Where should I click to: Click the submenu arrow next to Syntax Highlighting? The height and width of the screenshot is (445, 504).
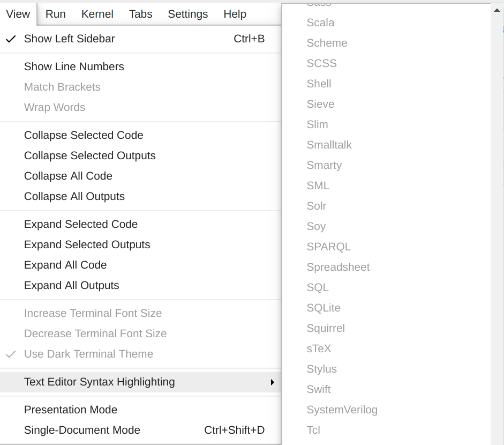pos(273,382)
